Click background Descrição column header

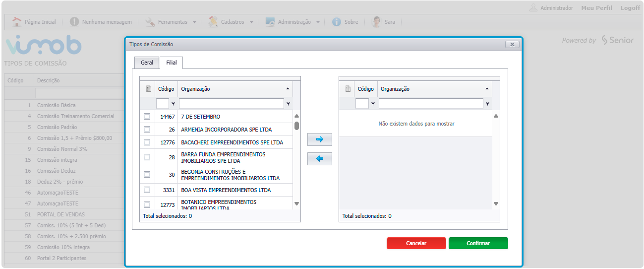[x=79, y=80]
